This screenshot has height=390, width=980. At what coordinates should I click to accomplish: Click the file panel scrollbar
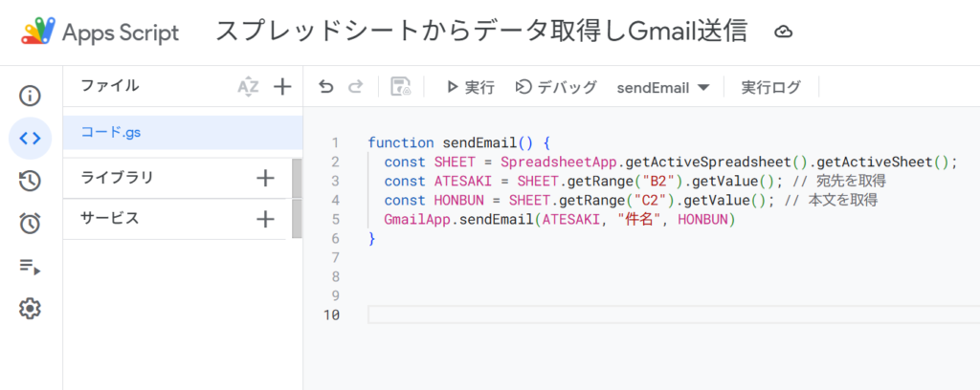pos(297,199)
